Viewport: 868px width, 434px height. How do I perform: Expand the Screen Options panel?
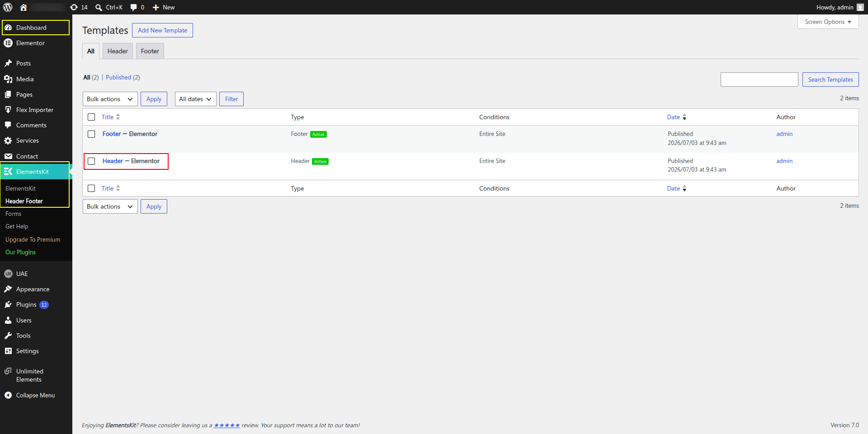(x=828, y=22)
